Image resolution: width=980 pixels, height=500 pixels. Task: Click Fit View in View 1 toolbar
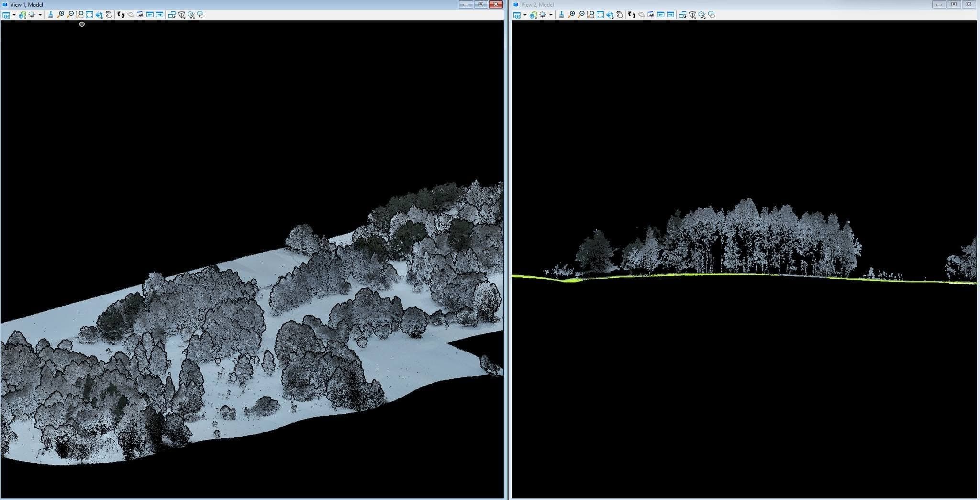[x=89, y=15]
